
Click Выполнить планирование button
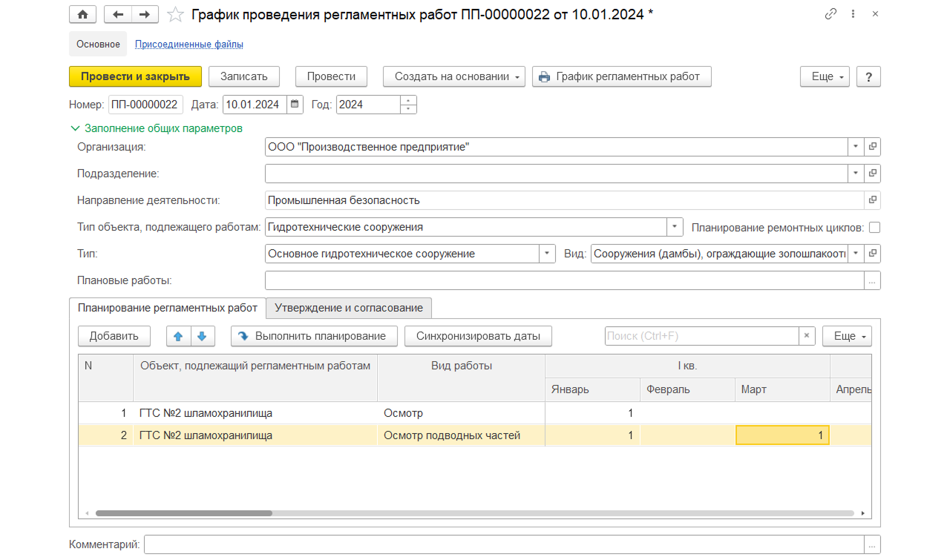314,336
